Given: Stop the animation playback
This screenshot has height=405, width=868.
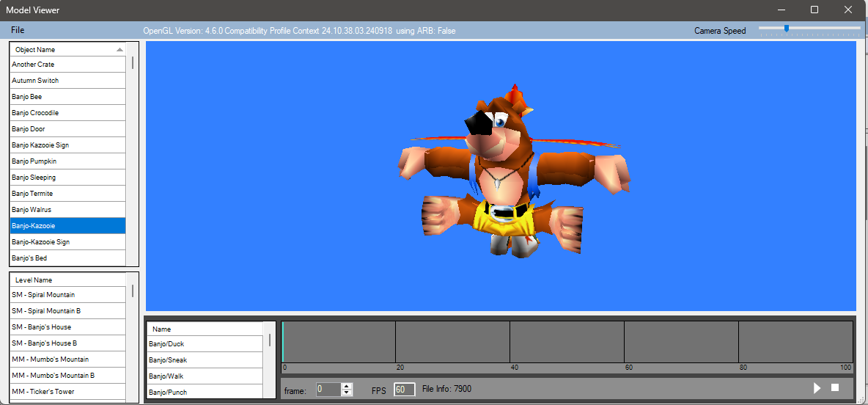Looking at the screenshot, I should [835, 388].
